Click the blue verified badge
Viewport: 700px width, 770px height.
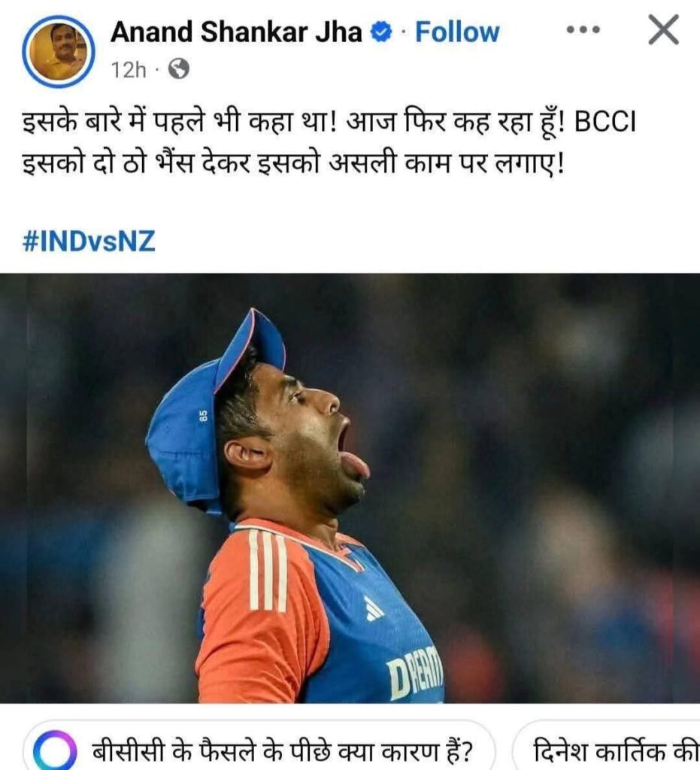[381, 32]
